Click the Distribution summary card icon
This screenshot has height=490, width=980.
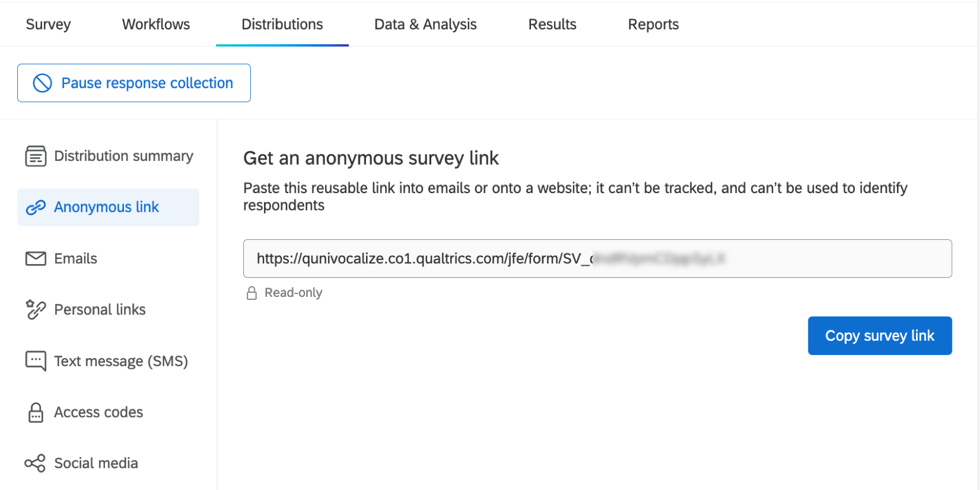tap(35, 156)
